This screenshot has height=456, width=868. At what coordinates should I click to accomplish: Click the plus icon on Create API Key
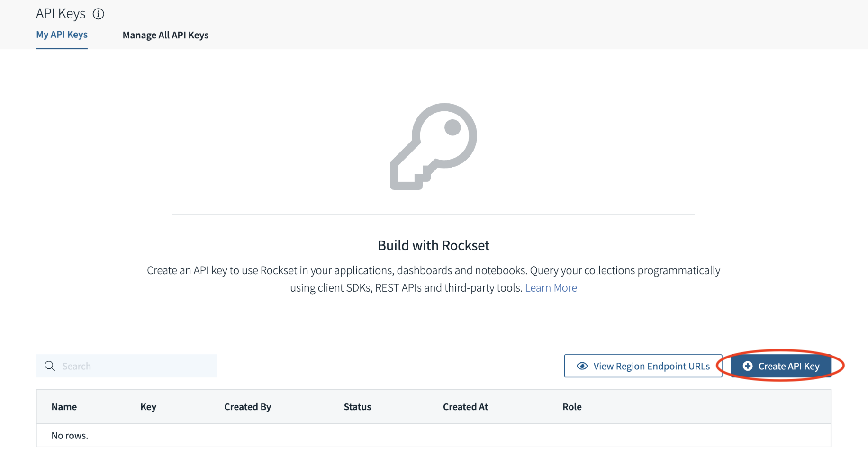point(748,366)
